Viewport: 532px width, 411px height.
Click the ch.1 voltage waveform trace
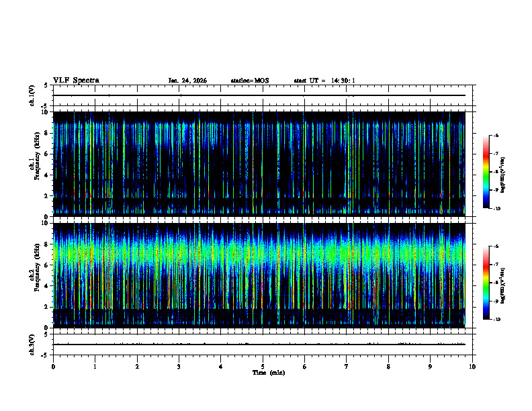pyautogui.click(x=259, y=95)
